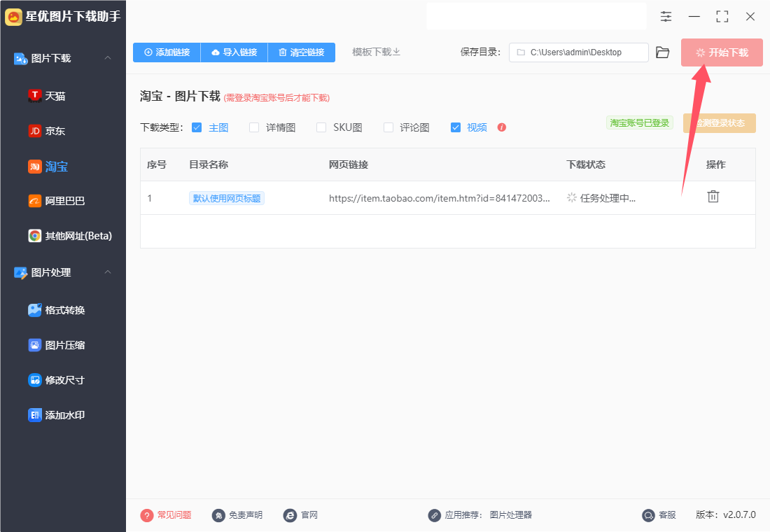The width and height of the screenshot is (770, 532).
Task: Click the 应用推荐 link icon
Action: [x=434, y=515]
